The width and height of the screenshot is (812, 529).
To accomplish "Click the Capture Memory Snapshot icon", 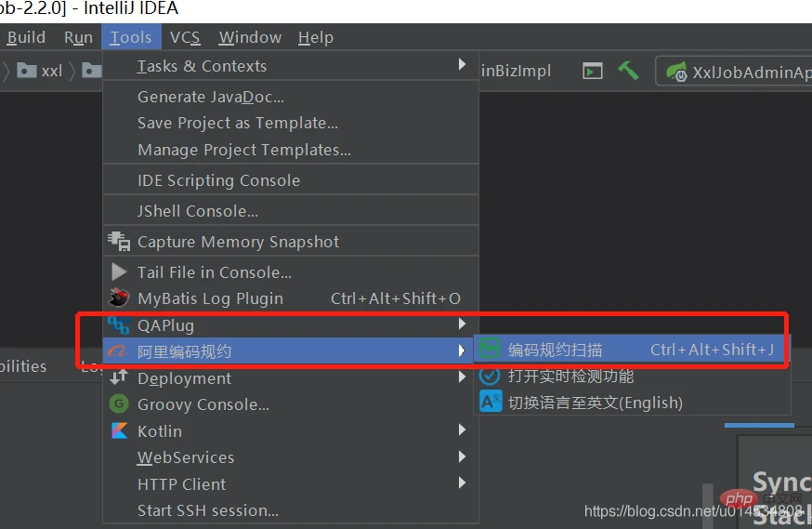I will (x=119, y=242).
